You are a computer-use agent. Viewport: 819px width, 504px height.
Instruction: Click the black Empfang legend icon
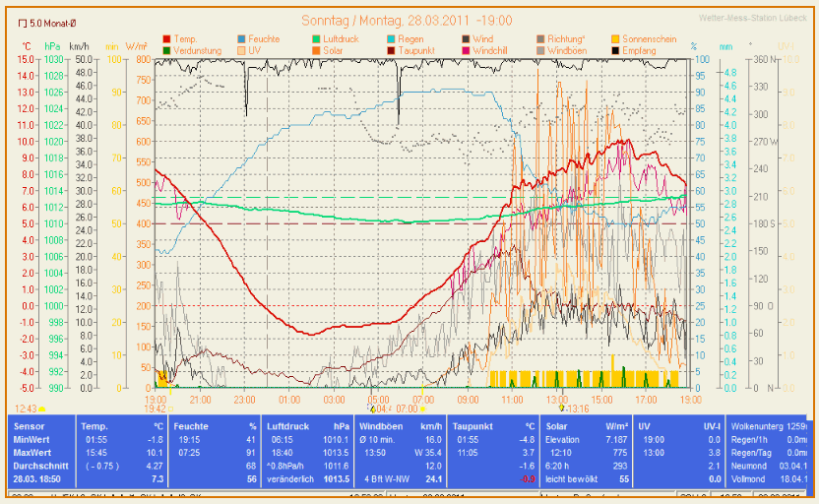(x=615, y=49)
